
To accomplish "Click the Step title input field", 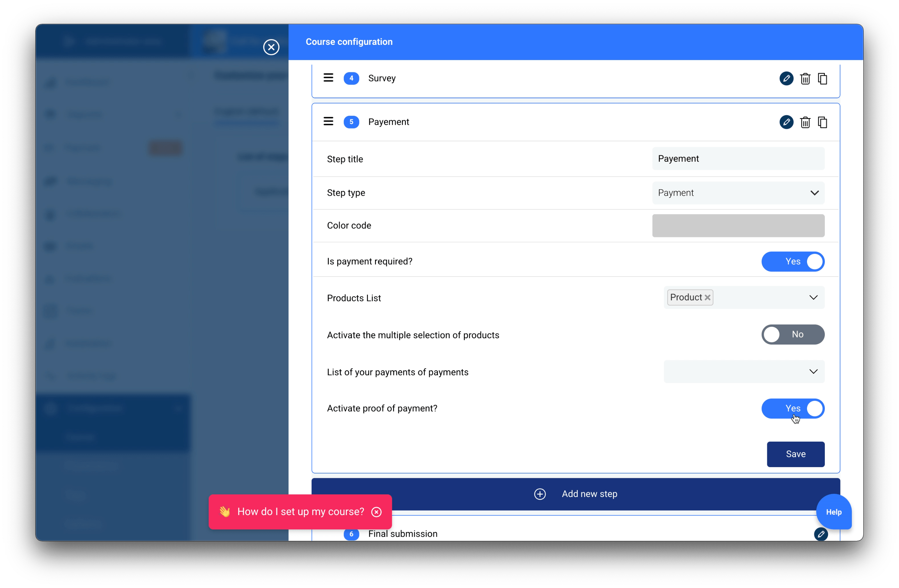I will (x=738, y=158).
